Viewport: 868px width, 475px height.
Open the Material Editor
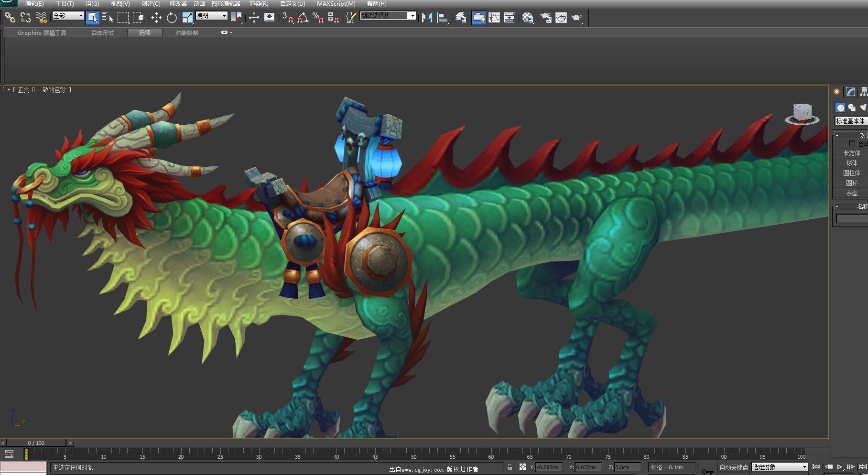pyautogui.click(x=528, y=18)
